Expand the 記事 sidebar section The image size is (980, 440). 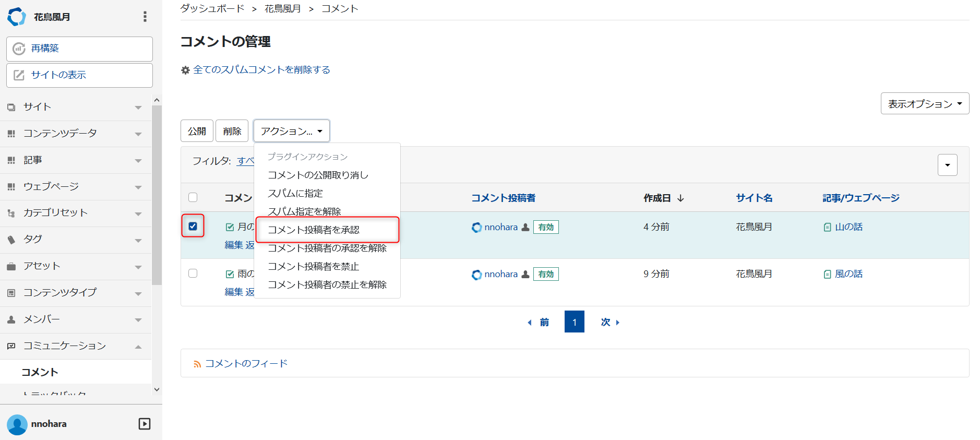click(x=138, y=161)
